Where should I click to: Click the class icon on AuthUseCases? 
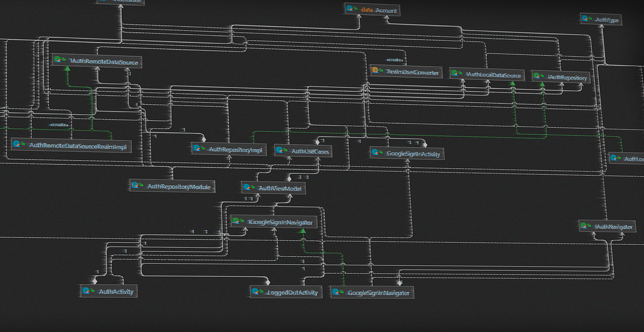point(281,151)
